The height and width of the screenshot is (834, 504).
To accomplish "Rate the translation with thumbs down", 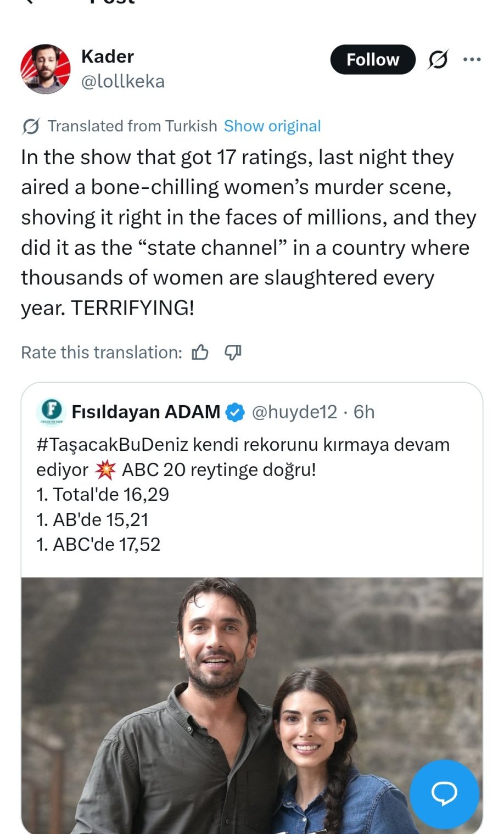I will click(233, 352).
